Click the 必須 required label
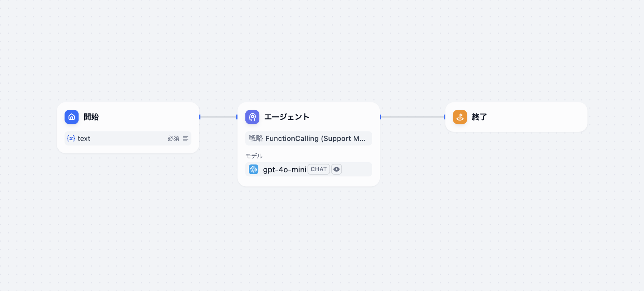 tap(174, 139)
